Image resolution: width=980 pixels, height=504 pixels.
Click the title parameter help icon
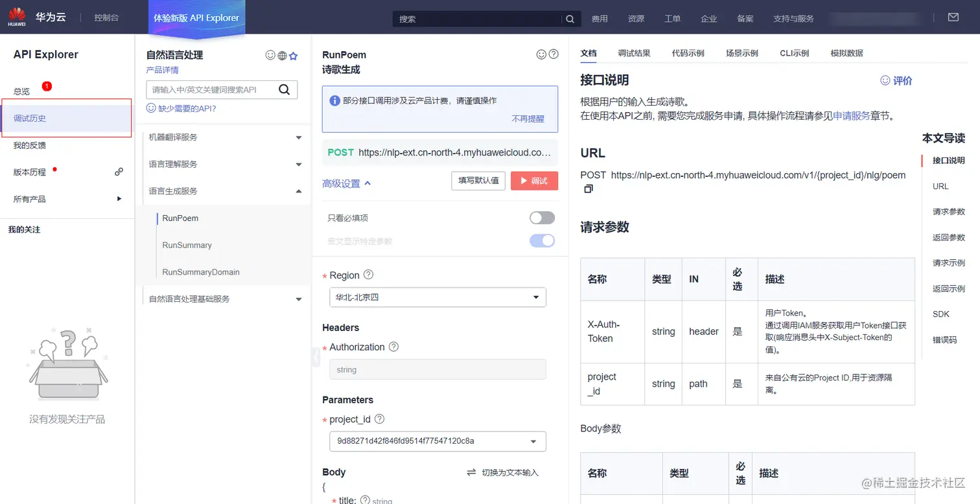(365, 500)
